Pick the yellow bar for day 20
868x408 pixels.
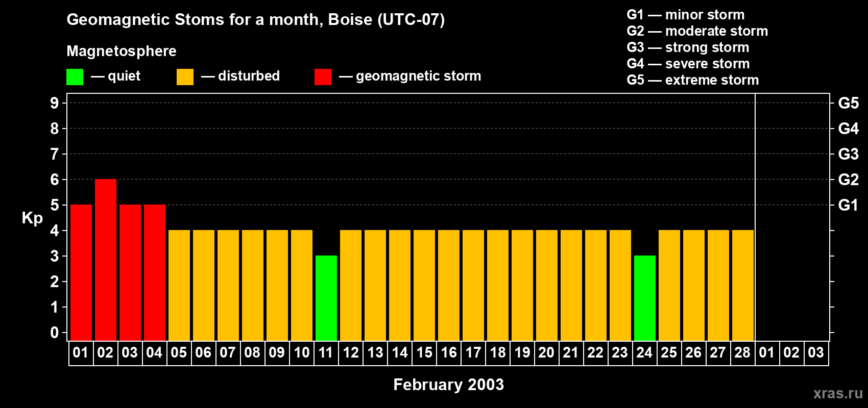pos(547,285)
